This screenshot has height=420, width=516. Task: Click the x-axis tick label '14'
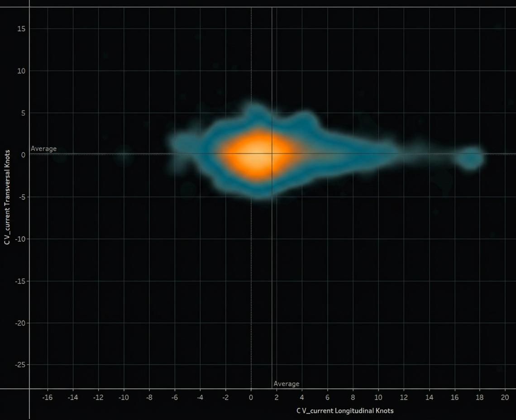pyautogui.click(x=429, y=397)
